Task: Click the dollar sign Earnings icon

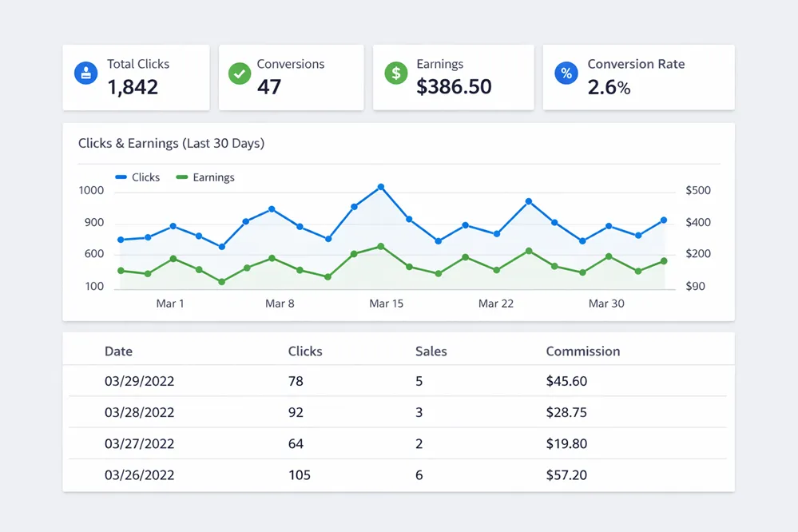Action: [x=396, y=73]
